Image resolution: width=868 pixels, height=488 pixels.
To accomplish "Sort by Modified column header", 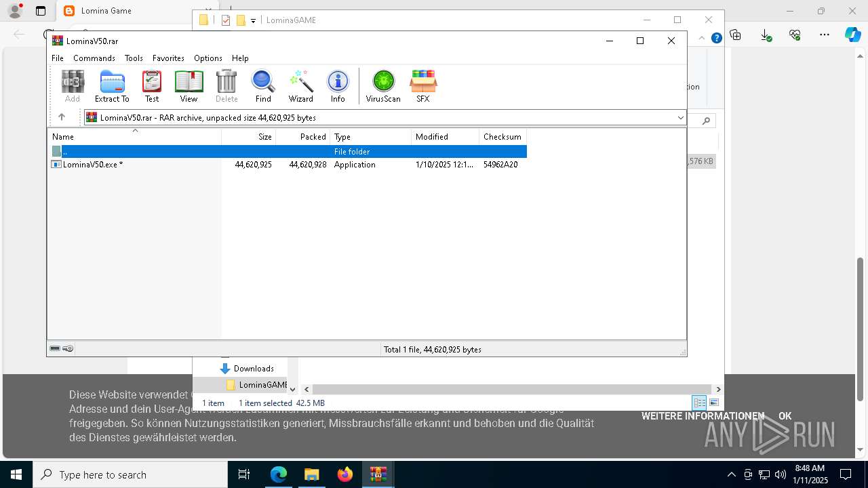I will tap(446, 137).
